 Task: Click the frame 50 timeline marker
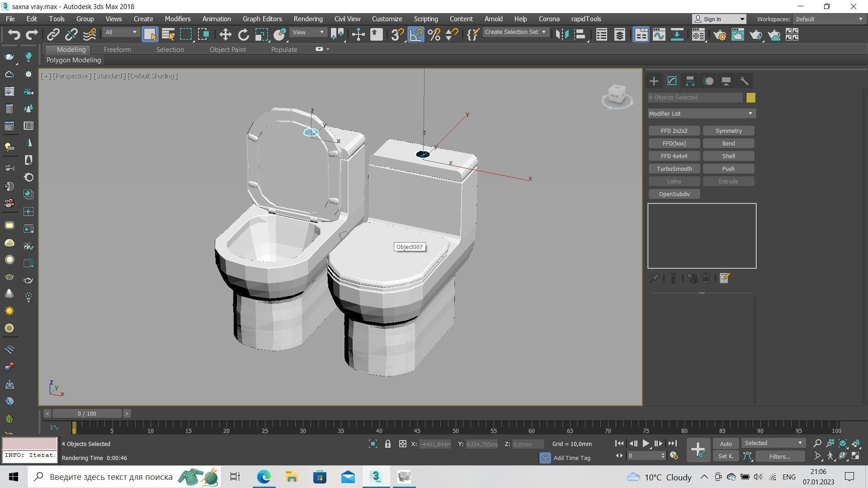[455, 430]
